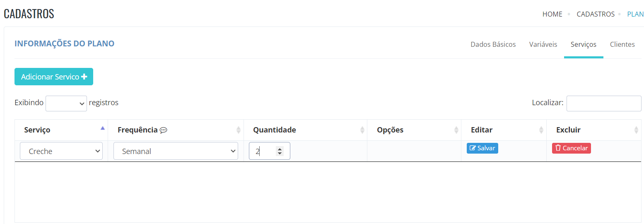The image size is (644, 224).
Task: Sort the Frequência column
Action: coord(239,130)
